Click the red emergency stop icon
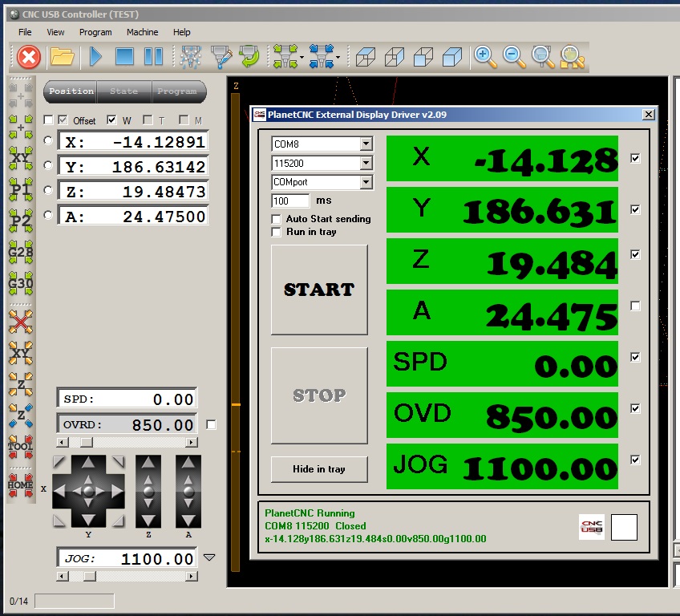 (x=29, y=57)
